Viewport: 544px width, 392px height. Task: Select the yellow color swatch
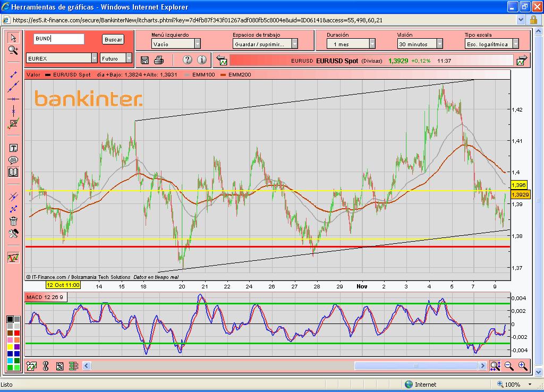(10, 346)
